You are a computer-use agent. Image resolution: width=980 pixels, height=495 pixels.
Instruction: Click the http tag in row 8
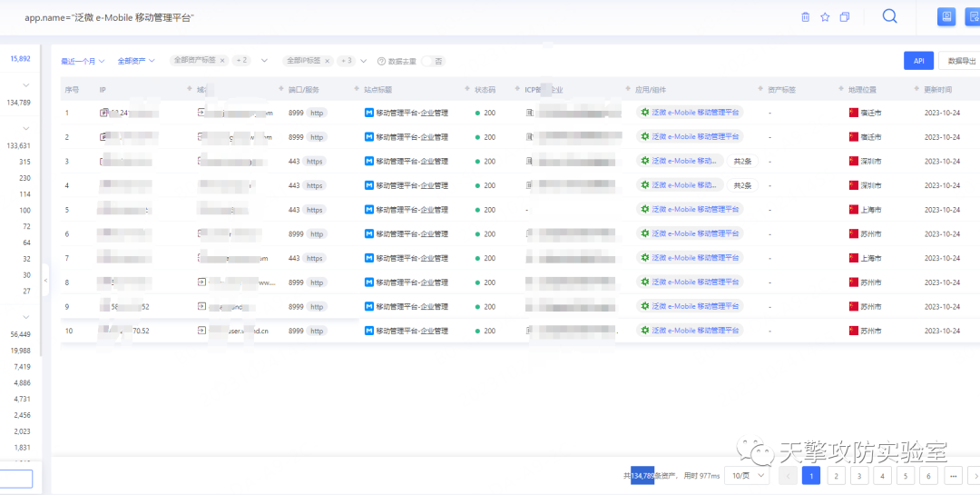(317, 282)
